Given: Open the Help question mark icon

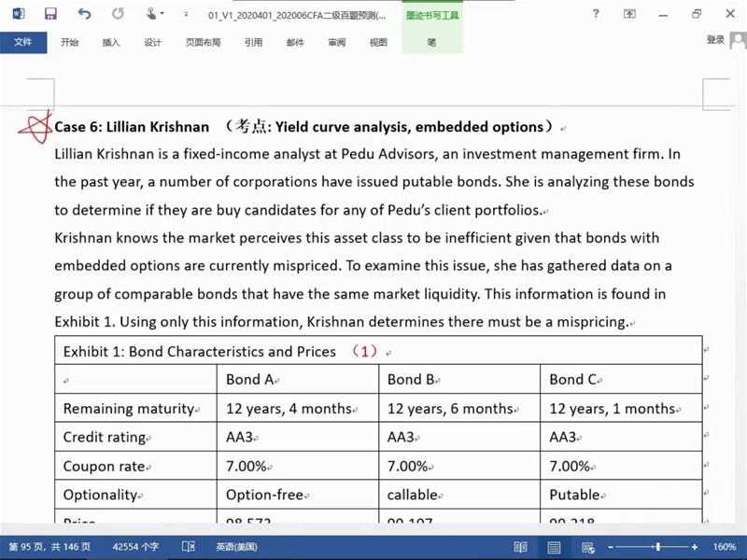Looking at the screenshot, I should [x=596, y=14].
